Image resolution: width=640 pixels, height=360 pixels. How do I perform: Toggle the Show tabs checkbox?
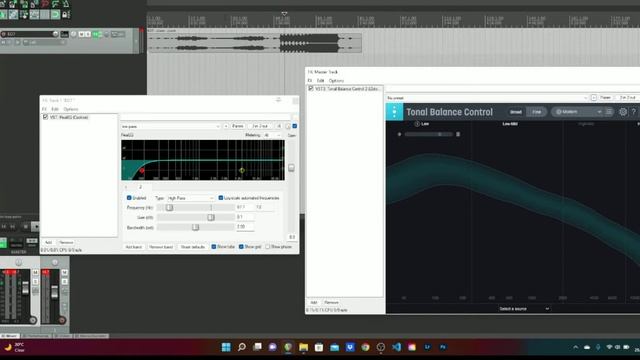214,247
